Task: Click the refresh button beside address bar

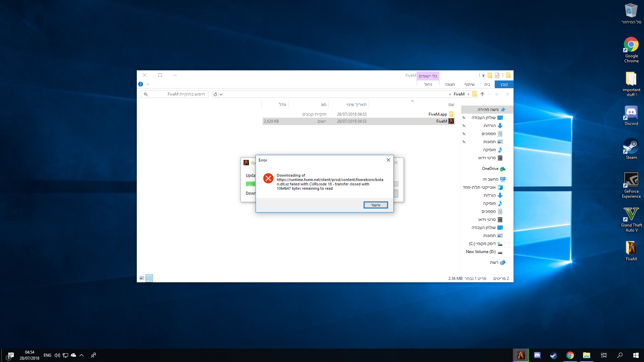Action: click(215, 94)
